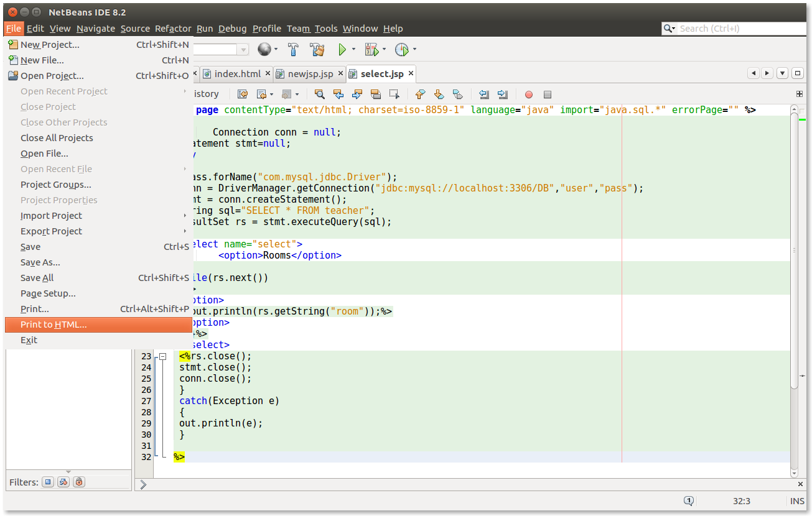This screenshot has height=516, width=812.
Task: Click the search magnifier icon in Search box
Action: click(668, 29)
